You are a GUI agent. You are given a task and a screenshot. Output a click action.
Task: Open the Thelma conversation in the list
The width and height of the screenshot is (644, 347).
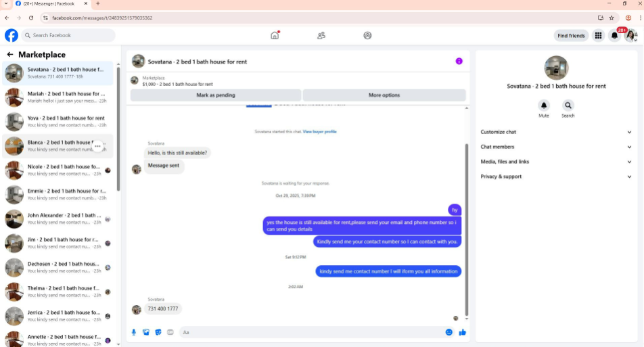click(58, 292)
